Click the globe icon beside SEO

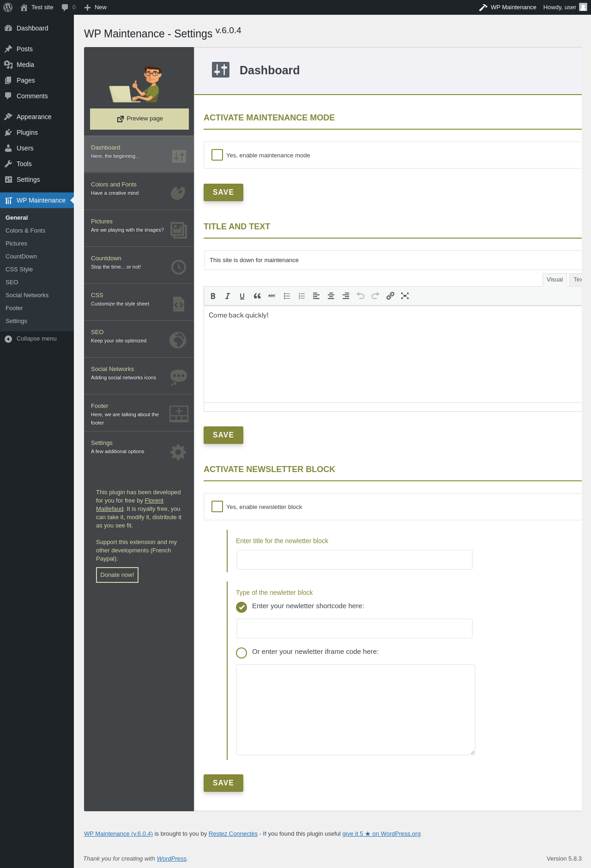click(x=178, y=341)
